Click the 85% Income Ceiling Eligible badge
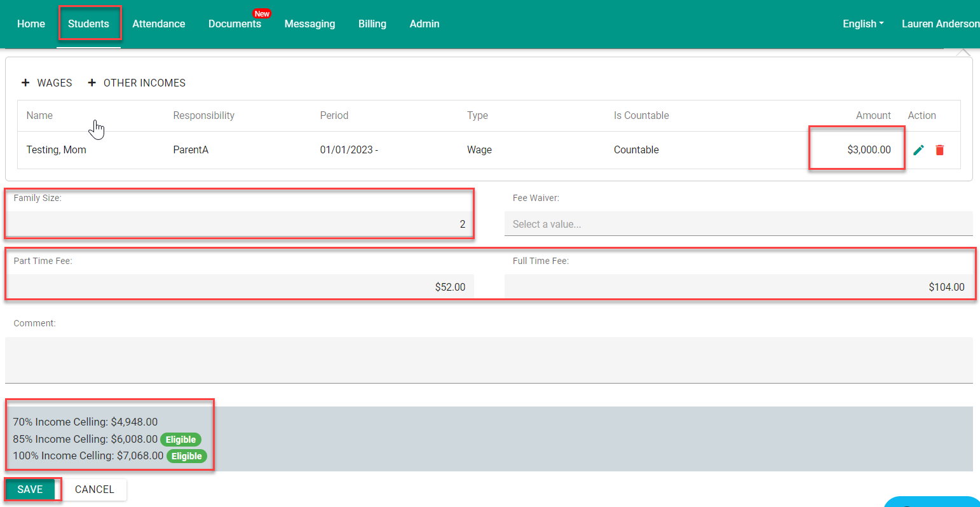This screenshot has height=507, width=980. tap(180, 439)
